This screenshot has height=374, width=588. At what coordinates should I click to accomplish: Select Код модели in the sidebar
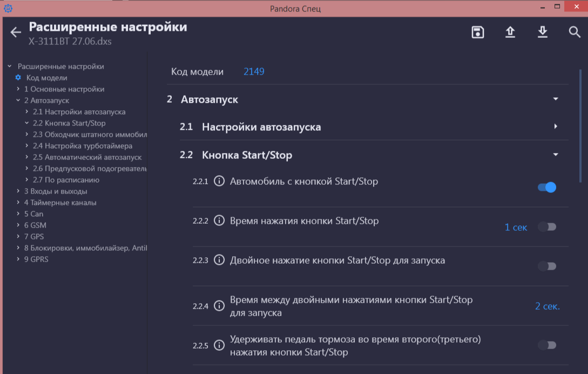(x=46, y=78)
